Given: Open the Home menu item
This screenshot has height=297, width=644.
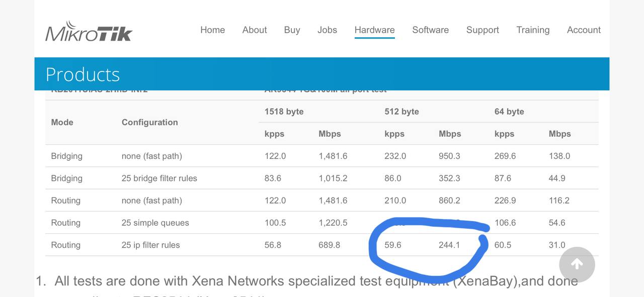Looking at the screenshot, I should click(x=212, y=30).
